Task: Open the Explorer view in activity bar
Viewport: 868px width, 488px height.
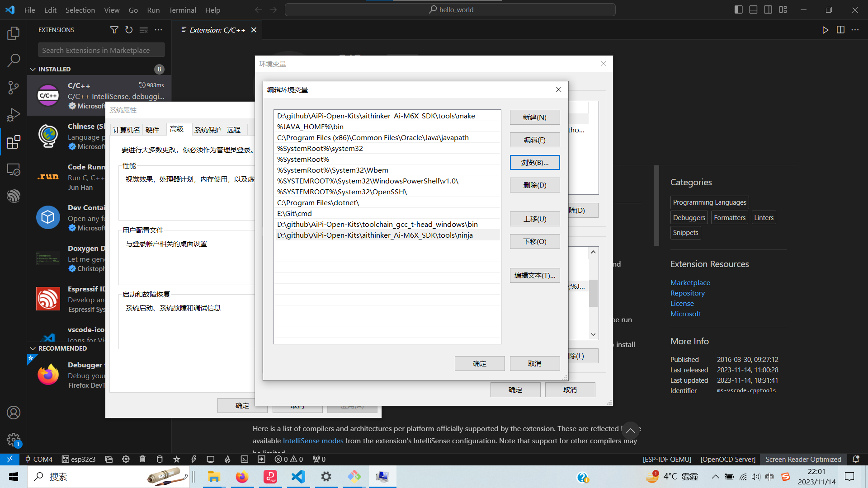Action: click(14, 33)
